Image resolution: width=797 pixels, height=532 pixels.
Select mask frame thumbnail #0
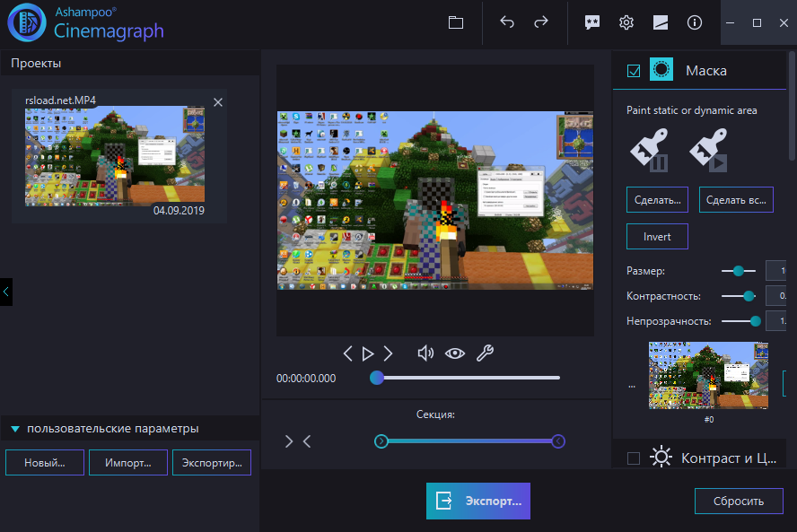pyautogui.click(x=708, y=375)
